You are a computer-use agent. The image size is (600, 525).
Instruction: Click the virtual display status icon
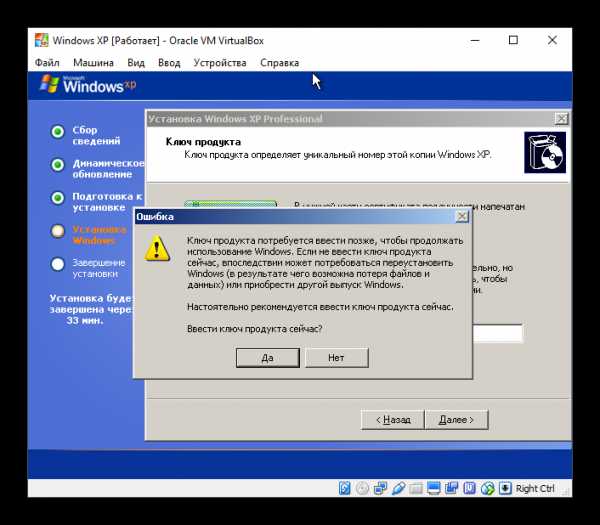[435, 488]
